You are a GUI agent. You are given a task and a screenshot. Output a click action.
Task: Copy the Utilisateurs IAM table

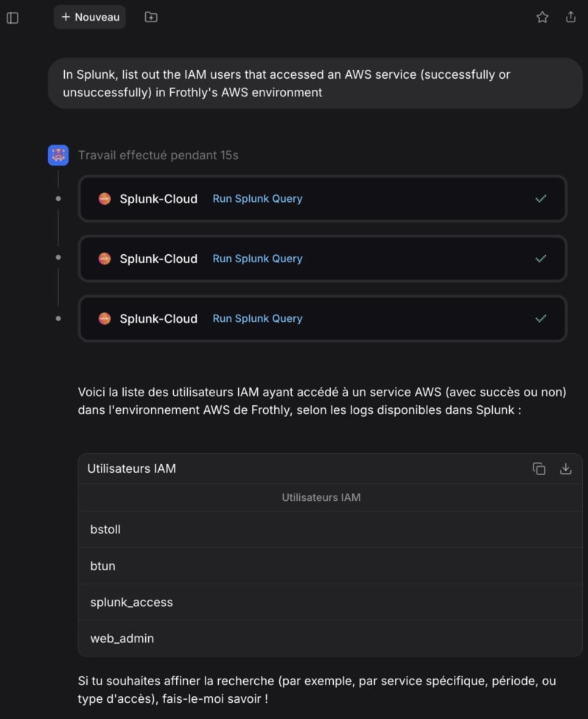pyautogui.click(x=539, y=469)
